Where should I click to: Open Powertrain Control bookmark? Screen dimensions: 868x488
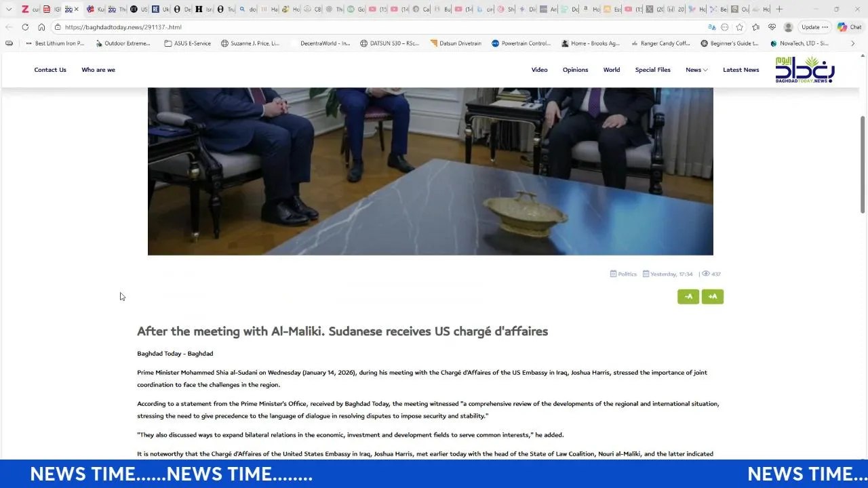coord(521,43)
